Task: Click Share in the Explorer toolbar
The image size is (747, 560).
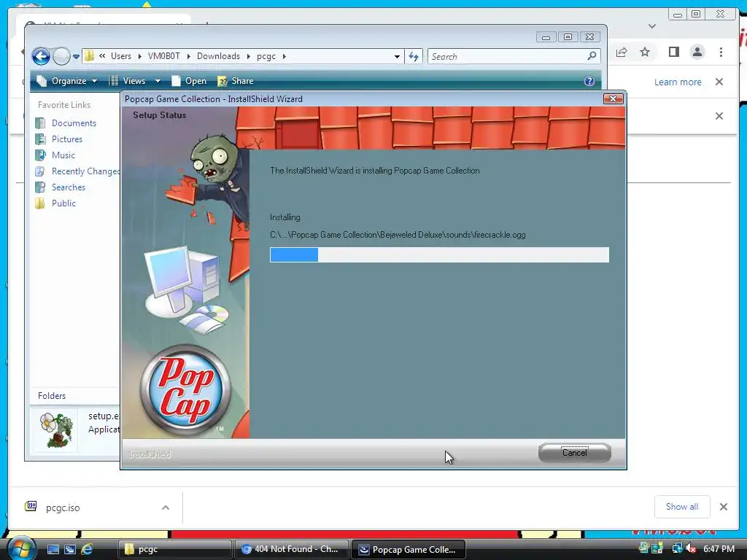Action: (236, 81)
